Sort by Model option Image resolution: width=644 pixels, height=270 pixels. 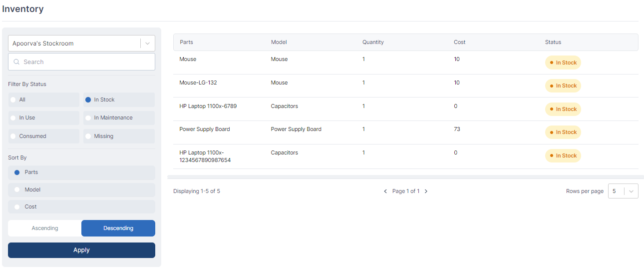point(81,190)
